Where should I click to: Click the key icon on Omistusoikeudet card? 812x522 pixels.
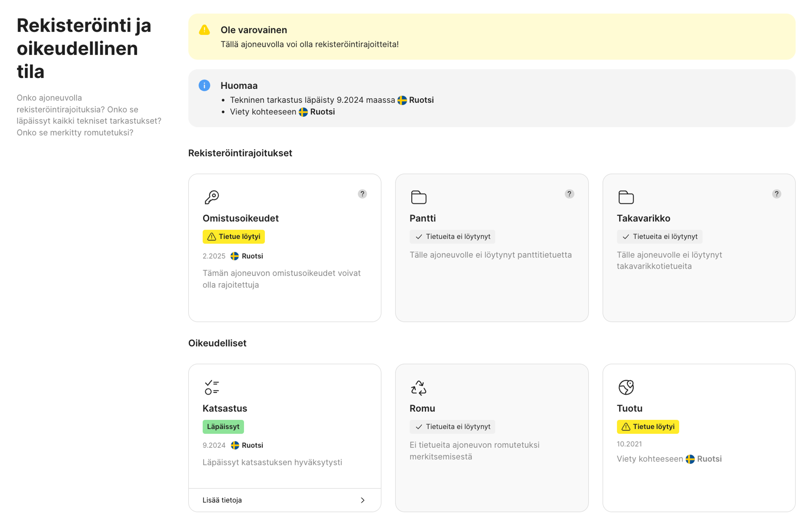click(212, 197)
